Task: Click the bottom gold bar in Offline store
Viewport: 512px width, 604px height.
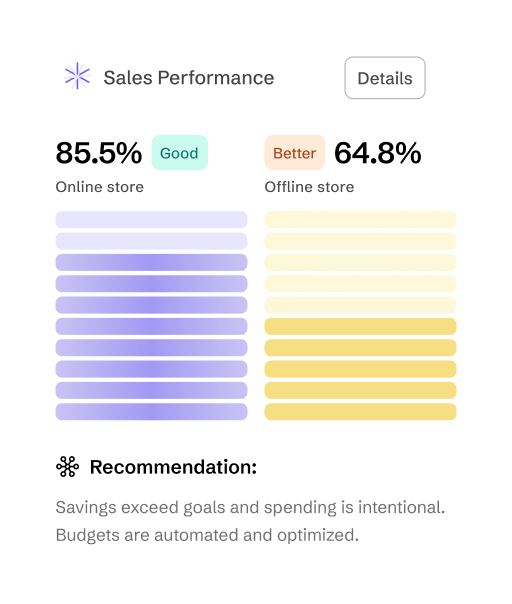Action: [361, 412]
